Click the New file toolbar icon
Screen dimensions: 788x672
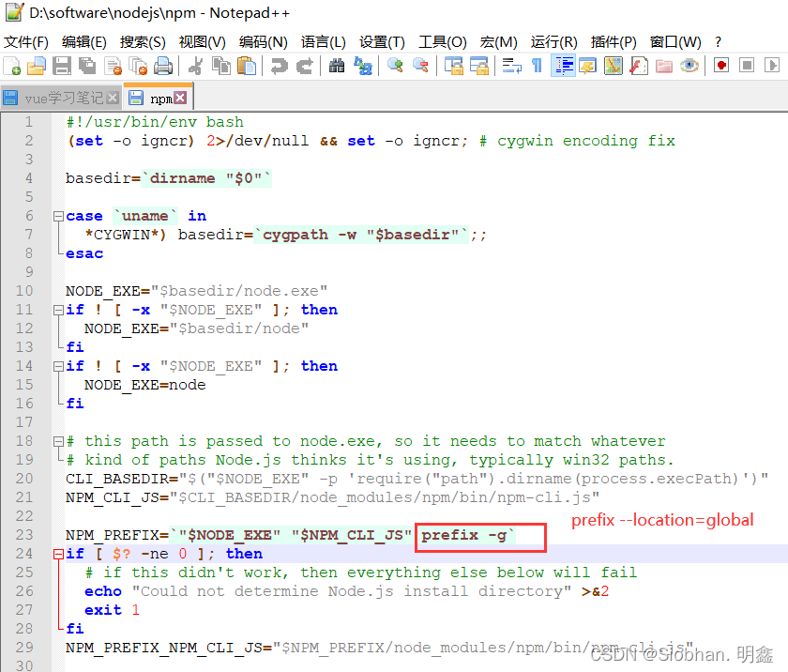click(12, 66)
